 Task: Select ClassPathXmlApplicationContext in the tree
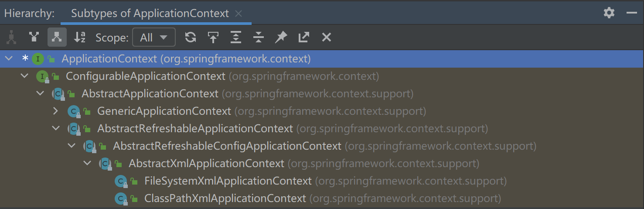click(x=225, y=199)
